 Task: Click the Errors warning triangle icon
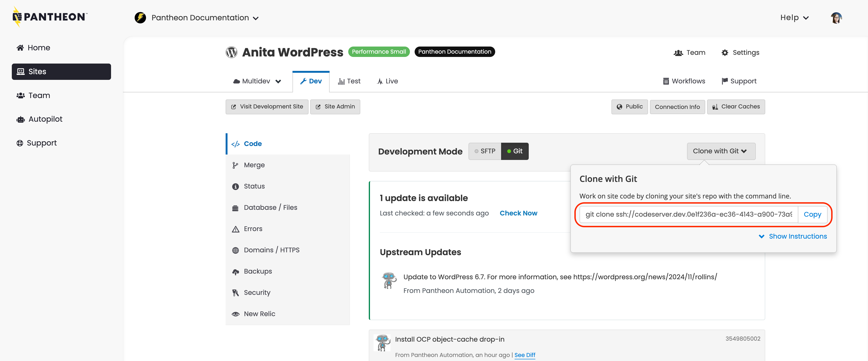[x=236, y=229]
